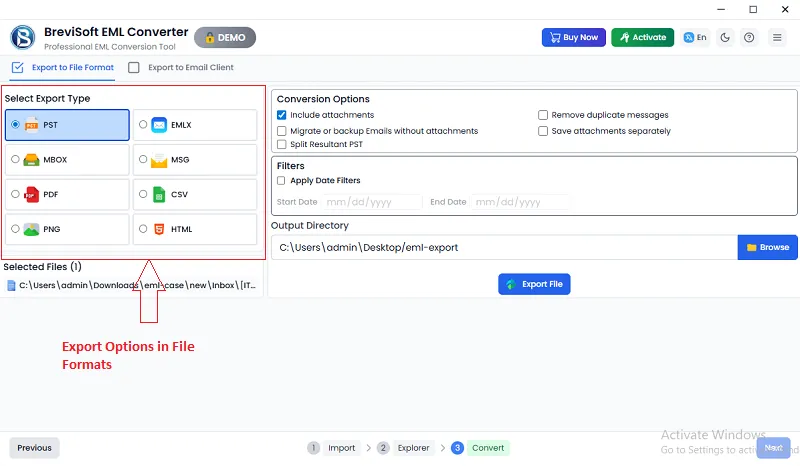Enable Apply Date Filters checkbox
800x466 pixels.
282,181
